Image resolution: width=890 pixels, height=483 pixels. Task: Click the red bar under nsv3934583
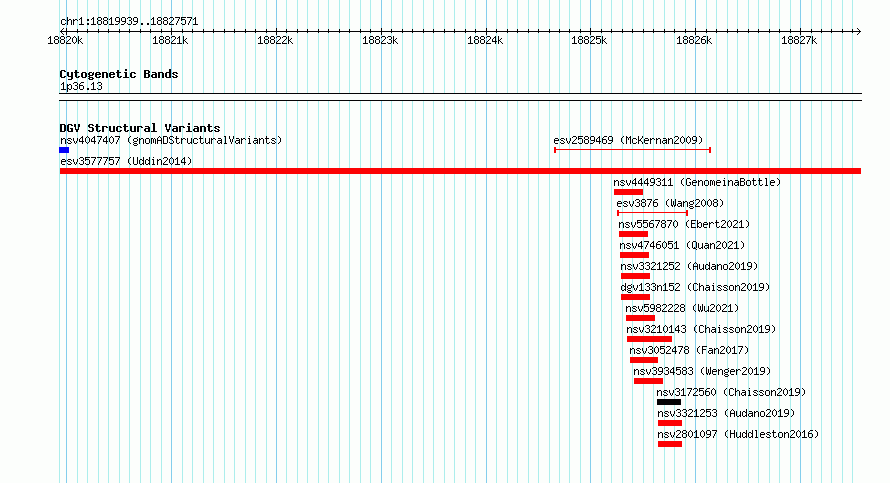pos(649,381)
